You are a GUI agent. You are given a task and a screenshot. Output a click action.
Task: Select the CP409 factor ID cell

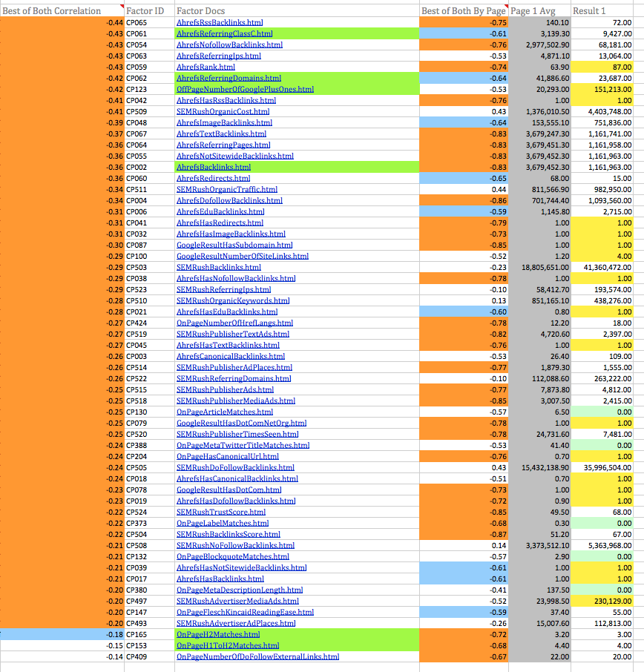(x=150, y=658)
